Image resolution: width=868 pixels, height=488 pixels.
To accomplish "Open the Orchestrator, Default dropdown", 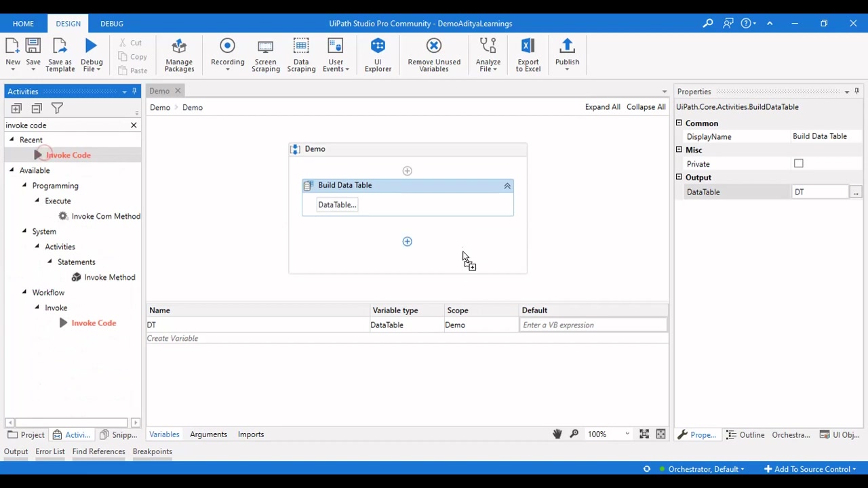I will pos(706,469).
